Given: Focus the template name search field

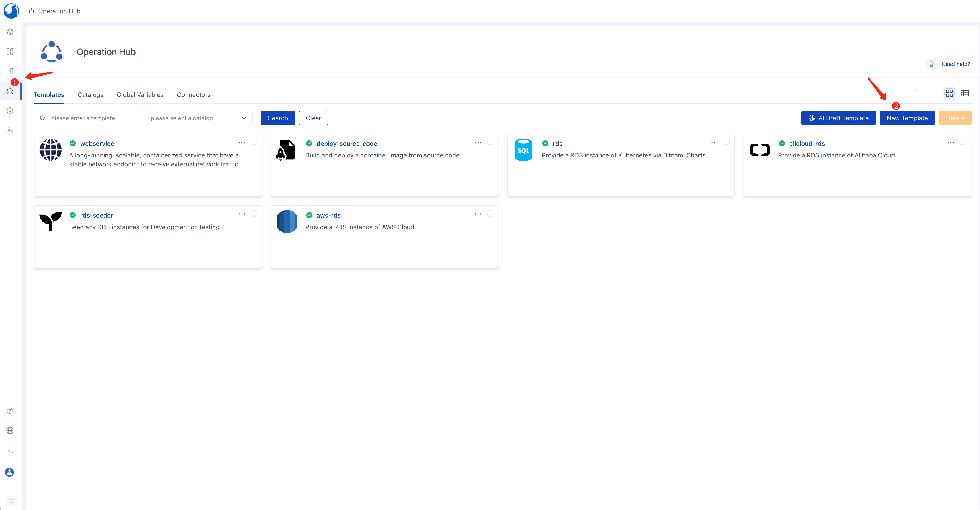Looking at the screenshot, I should pos(91,118).
